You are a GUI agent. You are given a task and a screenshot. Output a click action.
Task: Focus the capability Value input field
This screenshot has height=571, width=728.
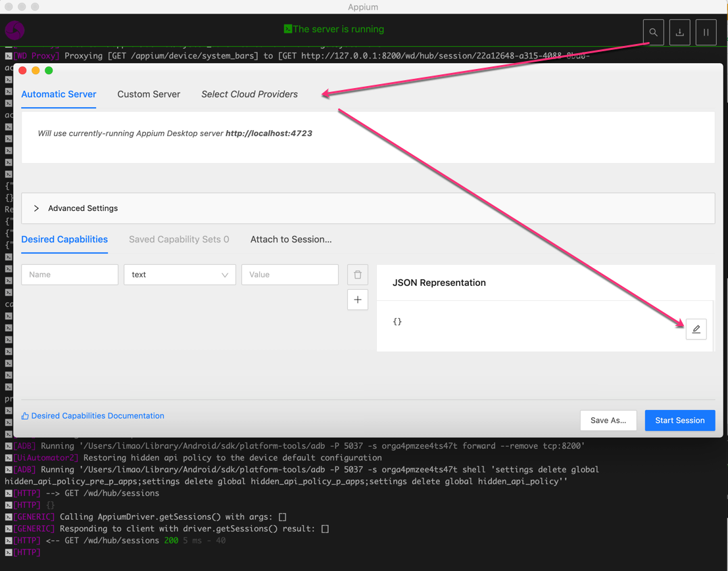click(290, 275)
